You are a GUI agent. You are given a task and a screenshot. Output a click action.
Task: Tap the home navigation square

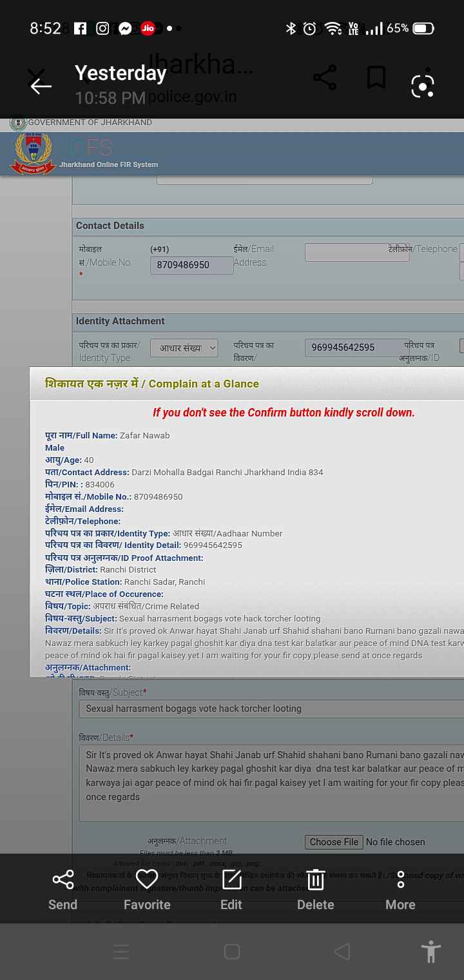tap(232, 952)
